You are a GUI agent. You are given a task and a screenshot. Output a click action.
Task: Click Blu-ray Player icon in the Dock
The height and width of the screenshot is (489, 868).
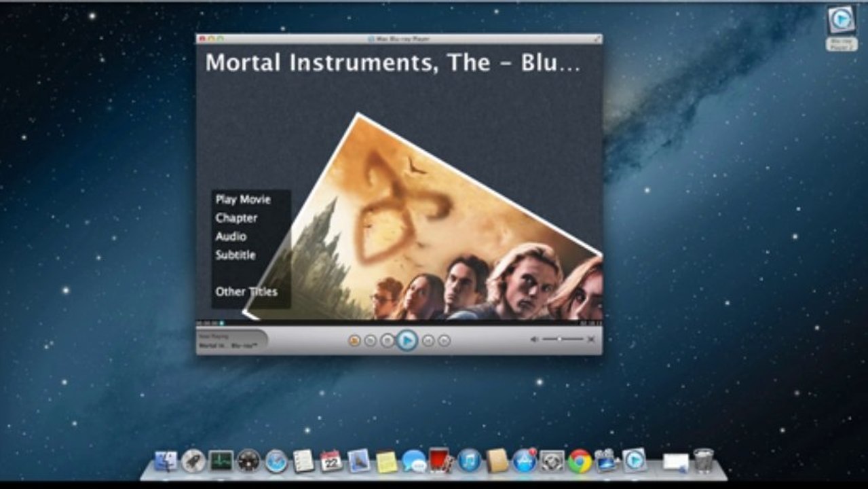click(x=635, y=460)
